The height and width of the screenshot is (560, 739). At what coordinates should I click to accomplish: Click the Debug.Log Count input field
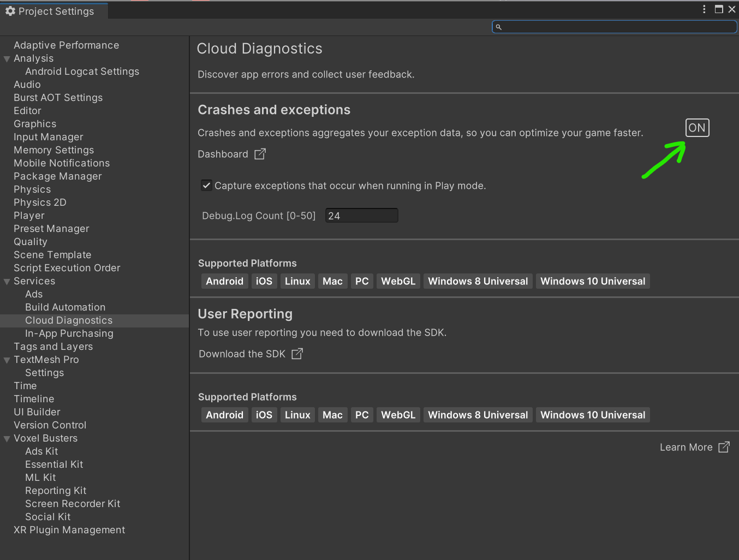click(361, 216)
